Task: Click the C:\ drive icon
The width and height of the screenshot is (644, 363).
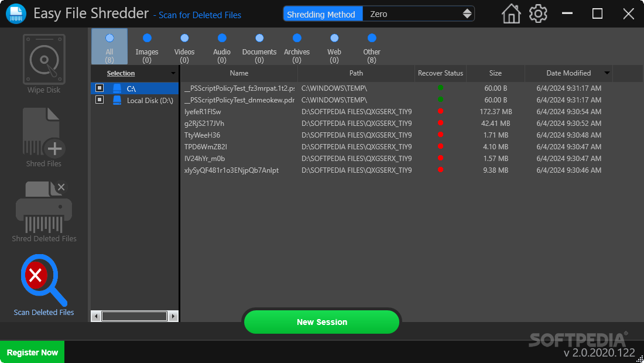Action: tap(117, 88)
